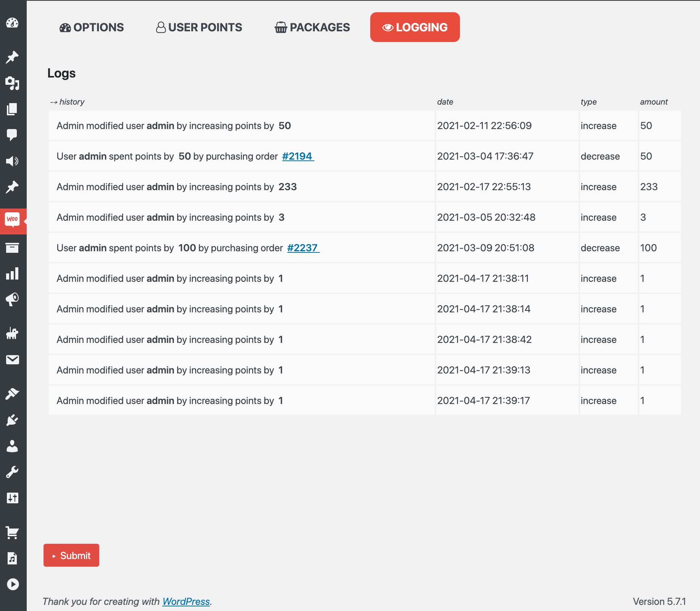Image resolution: width=700 pixels, height=611 pixels.
Task: Open order link #2237
Action: point(303,248)
